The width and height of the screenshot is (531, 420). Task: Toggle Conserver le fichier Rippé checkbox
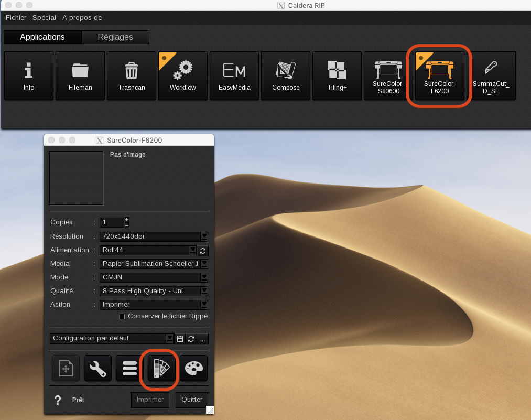point(122,316)
